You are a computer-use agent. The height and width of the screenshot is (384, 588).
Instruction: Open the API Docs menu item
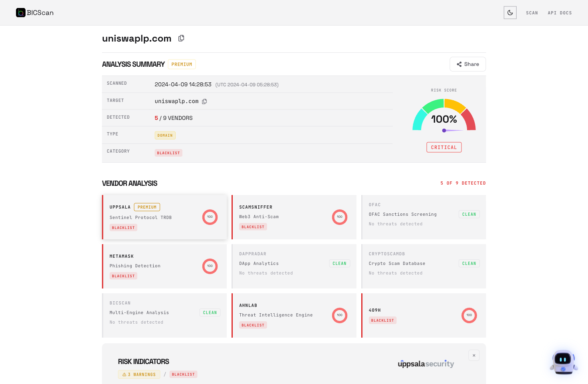click(560, 13)
